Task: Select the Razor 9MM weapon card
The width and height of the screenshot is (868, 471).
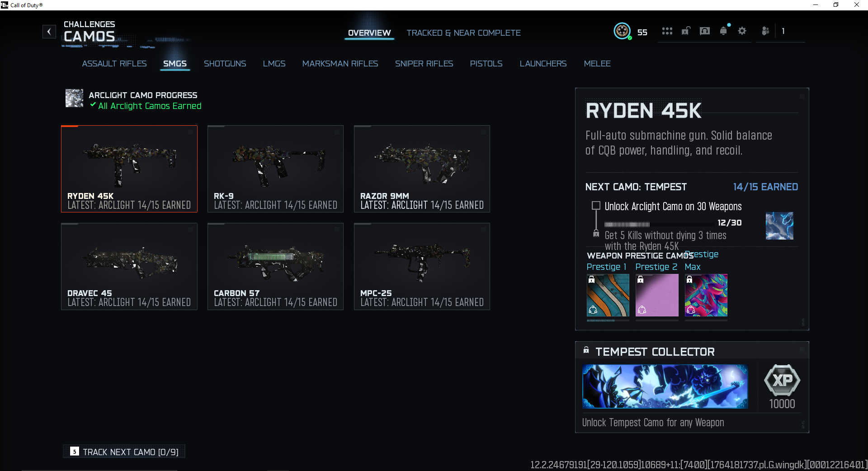Action: point(422,169)
